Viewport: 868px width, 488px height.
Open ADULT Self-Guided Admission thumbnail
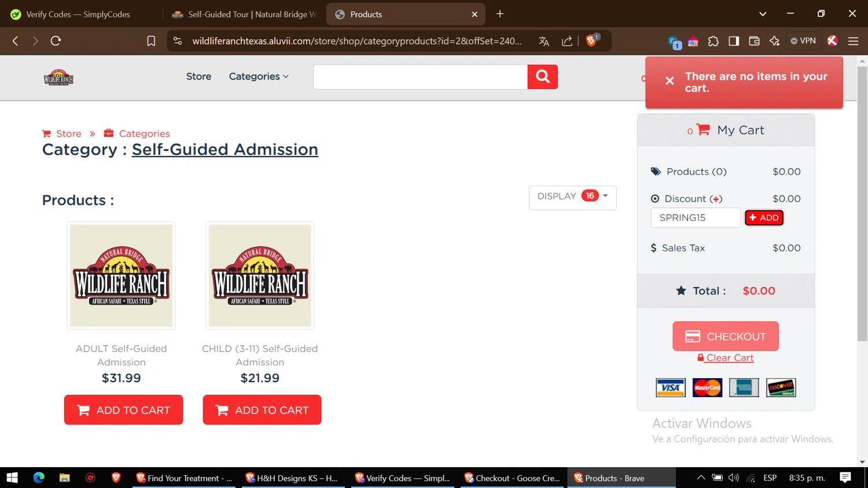[121, 276]
